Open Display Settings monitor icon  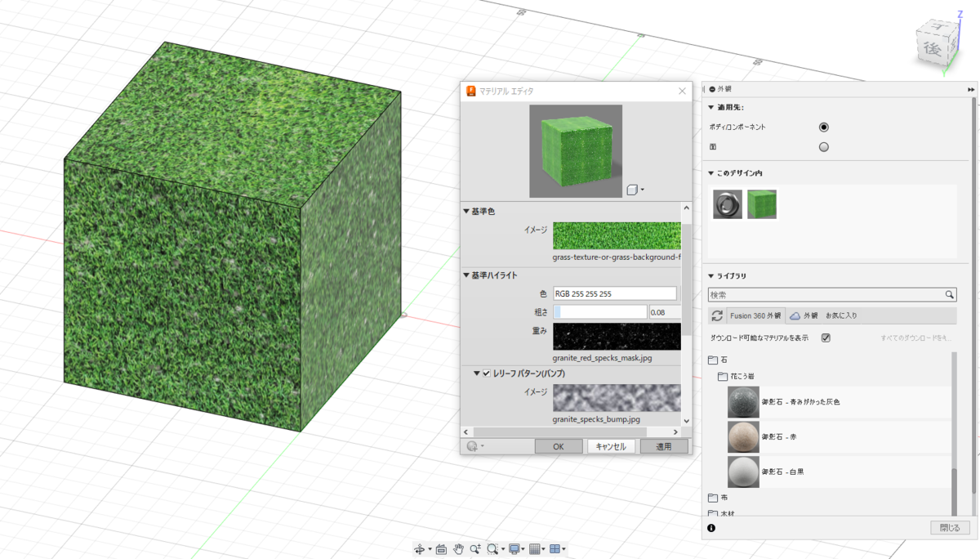pyautogui.click(x=514, y=549)
